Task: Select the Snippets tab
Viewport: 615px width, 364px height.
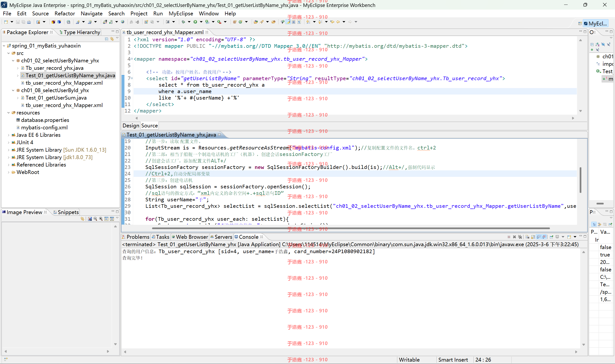Action: click(x=66, y=212)
